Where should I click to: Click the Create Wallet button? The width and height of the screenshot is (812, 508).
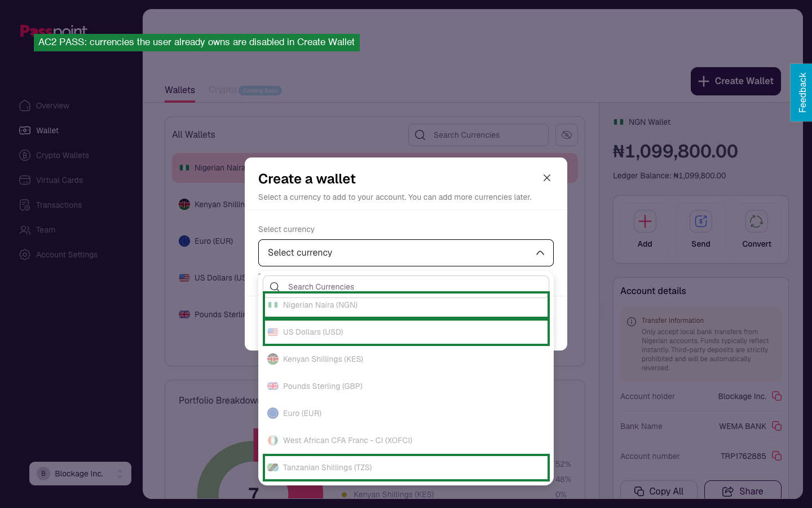(x=736, y=81)
